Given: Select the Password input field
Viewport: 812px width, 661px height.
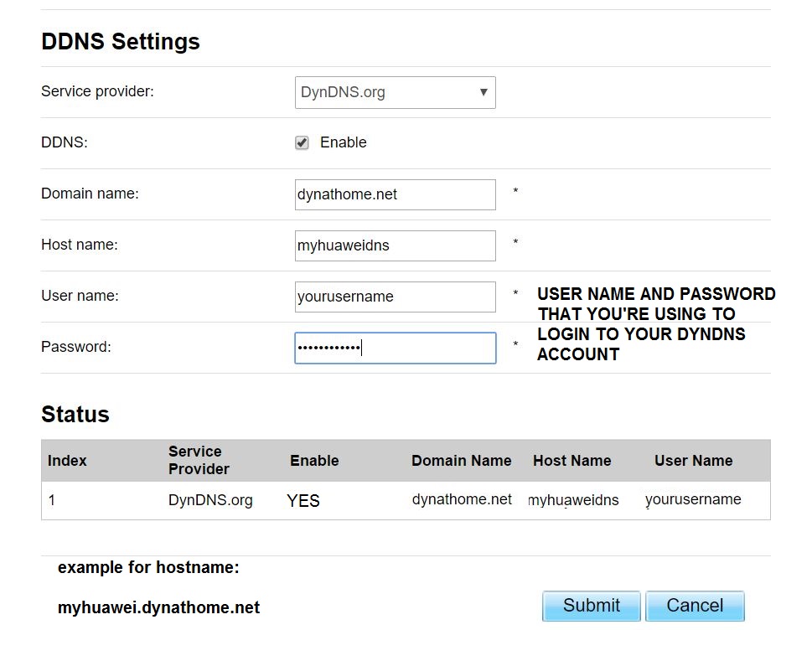Looking at the screenshot, I should point(395,348).
